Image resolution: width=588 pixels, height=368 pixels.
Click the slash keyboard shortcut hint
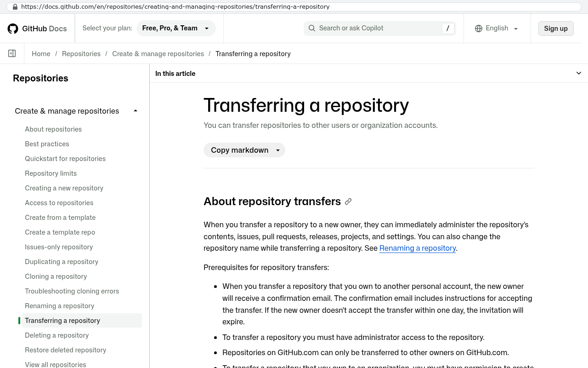point(448,29)
